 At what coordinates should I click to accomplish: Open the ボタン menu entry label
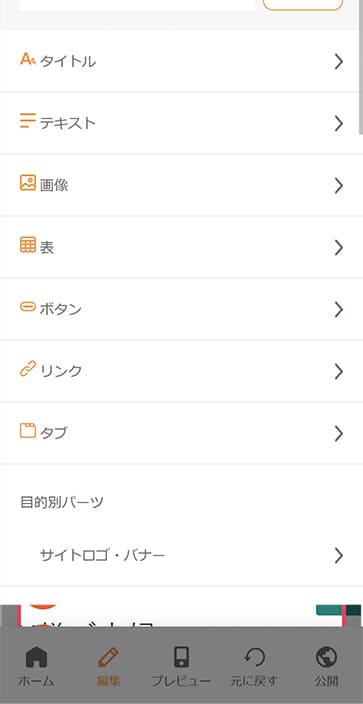[61, 309]
